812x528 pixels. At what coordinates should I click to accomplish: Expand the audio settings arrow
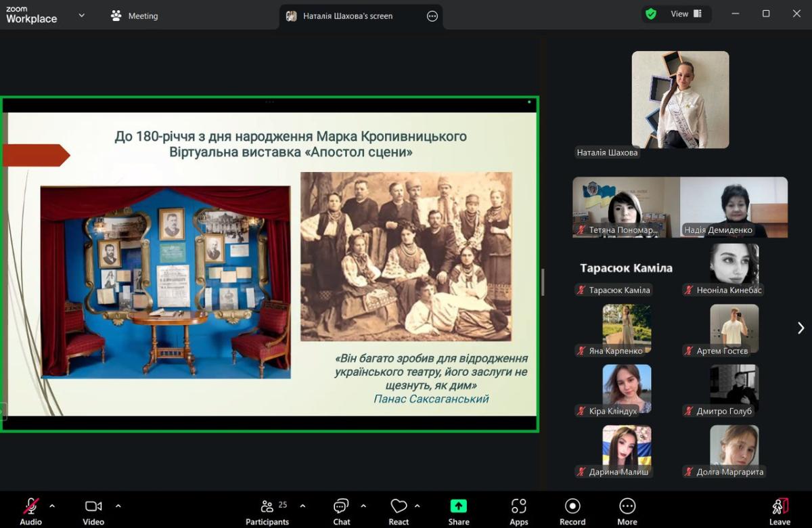point(52,506)
